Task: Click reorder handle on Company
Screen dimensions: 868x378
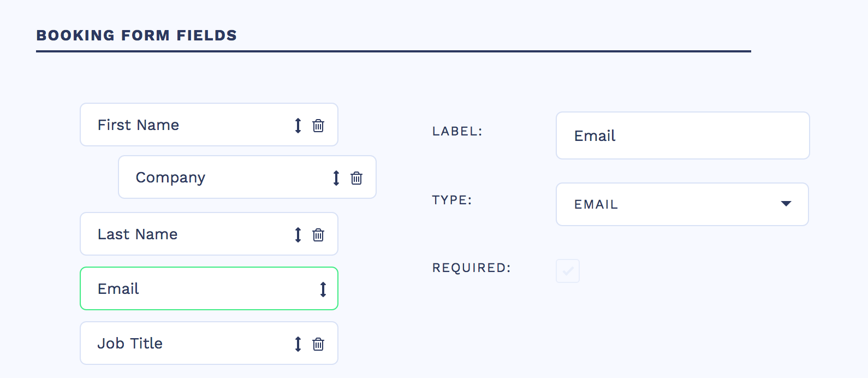Action: tap(336, 178)
